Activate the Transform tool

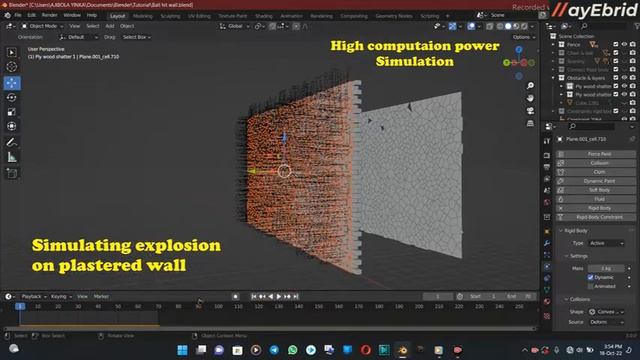coord(11,126)
